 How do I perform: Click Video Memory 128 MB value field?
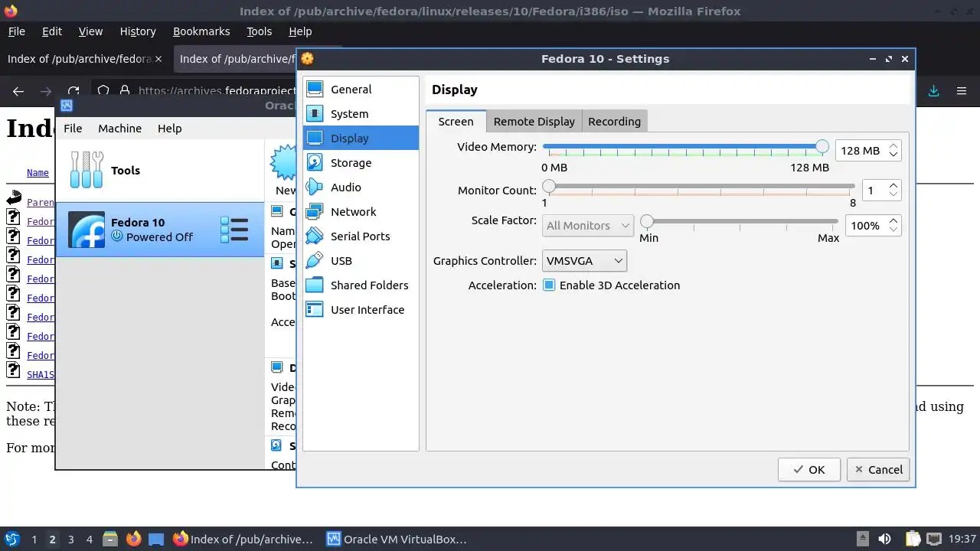pos(860,151)
